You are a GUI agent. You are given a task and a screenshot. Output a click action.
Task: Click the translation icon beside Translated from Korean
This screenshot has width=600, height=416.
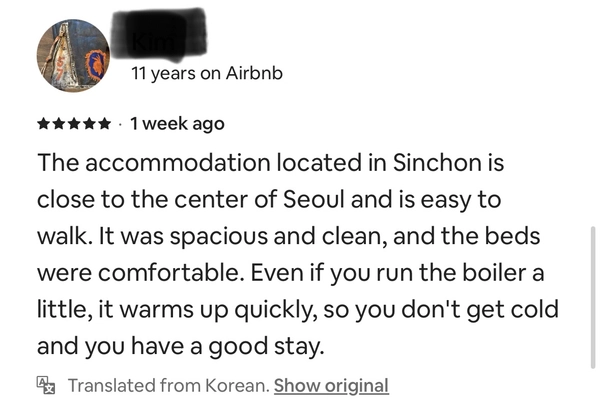[x=47, y=385]
